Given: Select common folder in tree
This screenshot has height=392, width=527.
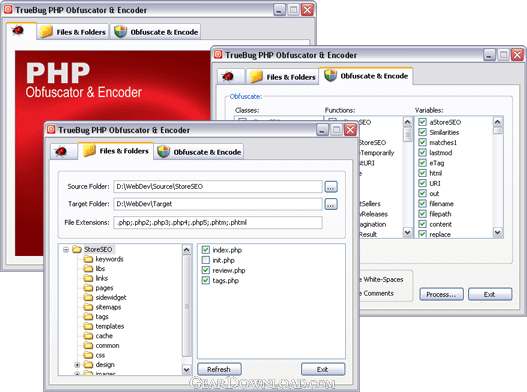Looking at the screenshot, I should pyautogui.click(x=107, y=346).
